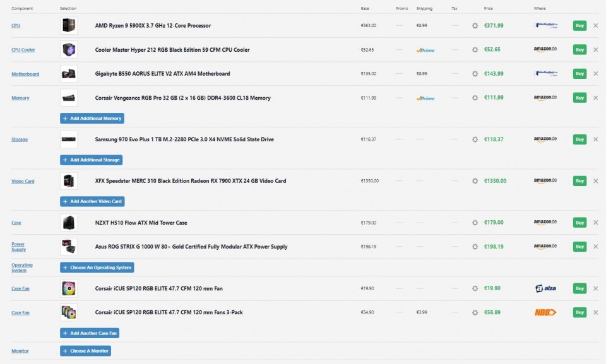Open Samsung 970 Evo Plus product name
The height and width of the screenshot is (364, 606).
pyautogui.click(x=184, y=139)
